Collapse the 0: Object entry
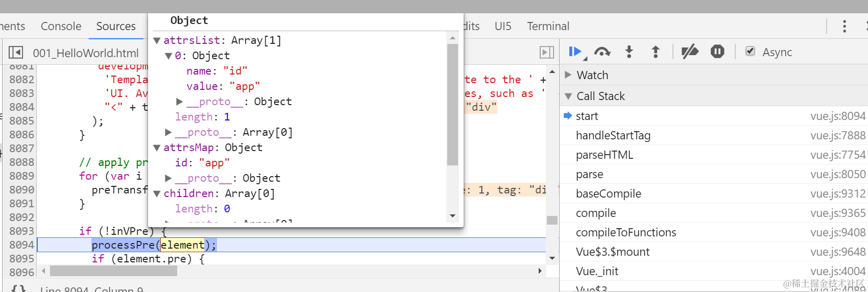The image size is (868, 292). click(168, 56)
